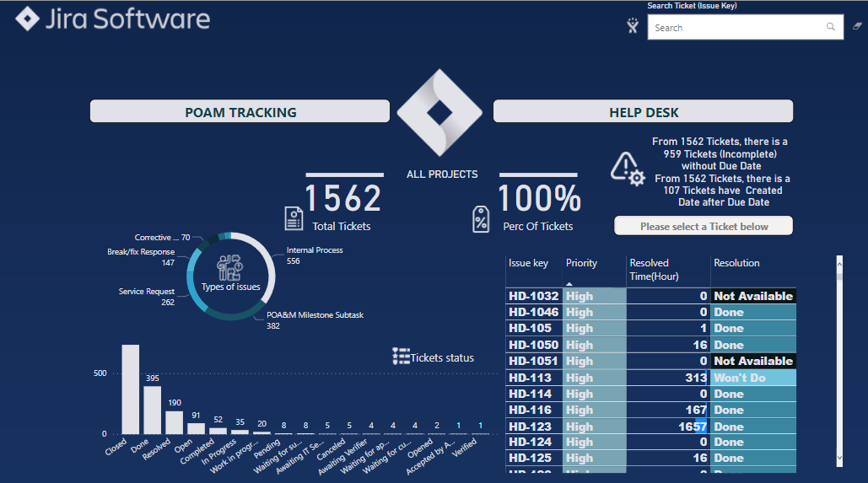
Task: Click the 313 resolved time value
Action: click(x=696, y=378)
